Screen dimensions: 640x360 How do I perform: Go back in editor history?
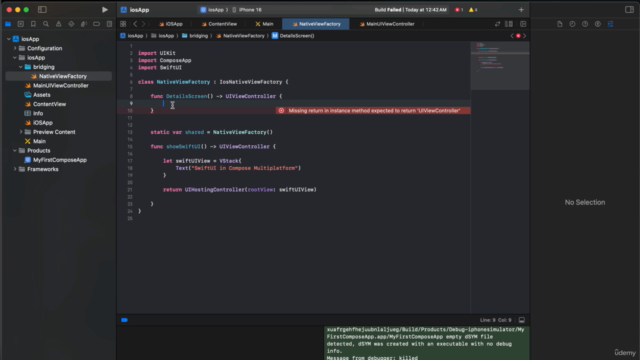135,24
